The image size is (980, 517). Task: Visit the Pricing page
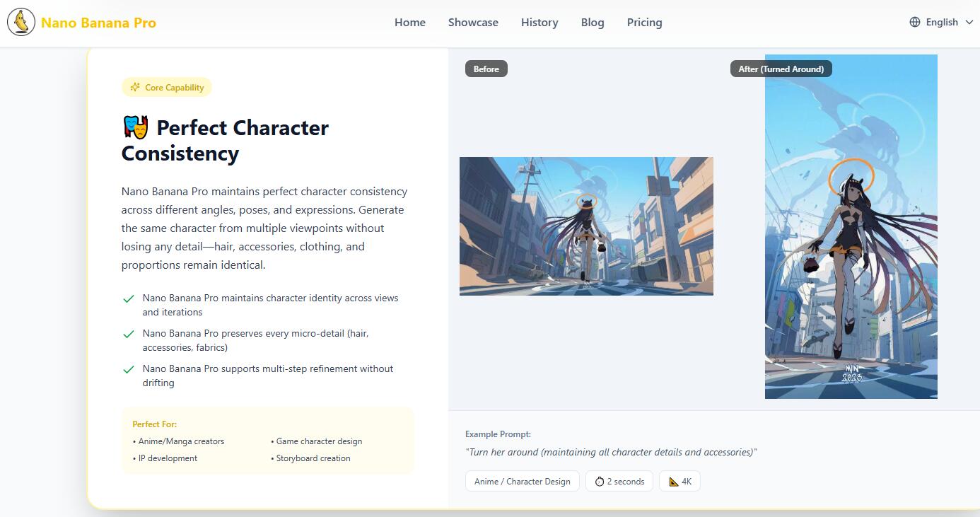click(x=644, y=22)
